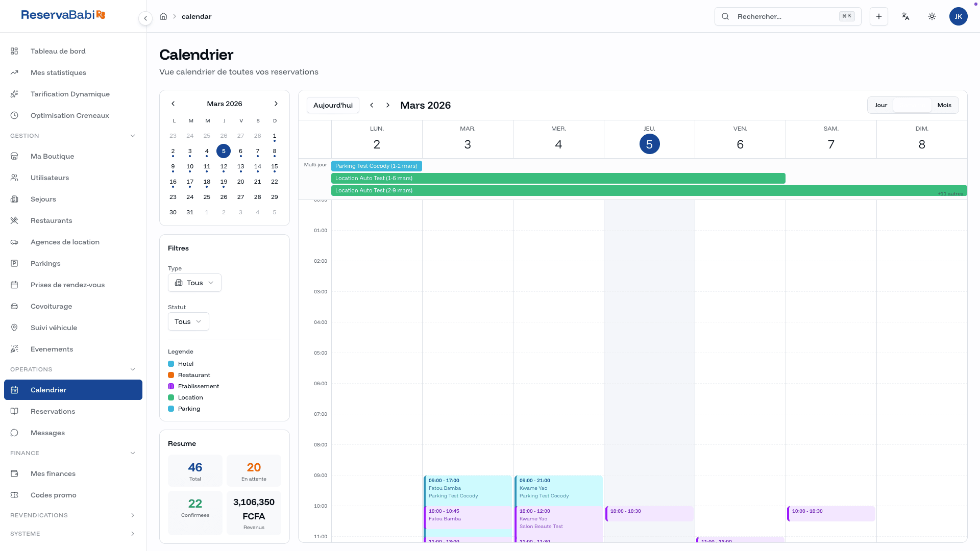
Task: Toggle the light/dark theme sun icon
Action: coord(932,16)
